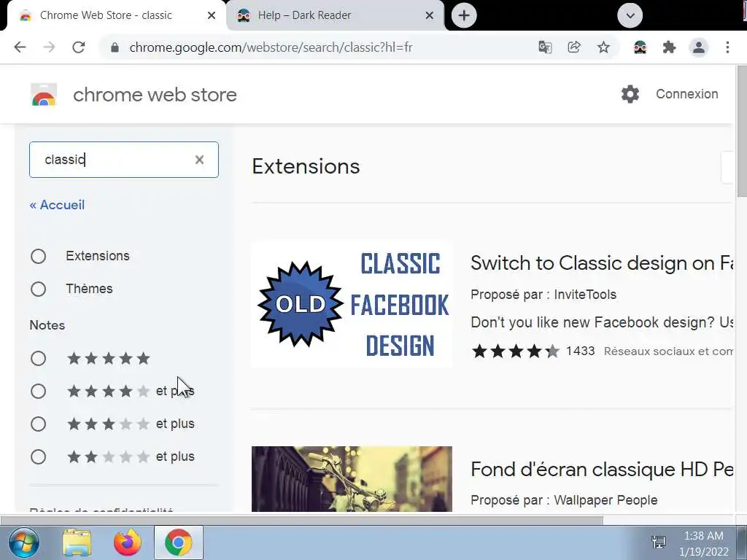The image size is (747, 560).
Task: Close the Help – Dark Reader tab
Action: coord(429,15)
